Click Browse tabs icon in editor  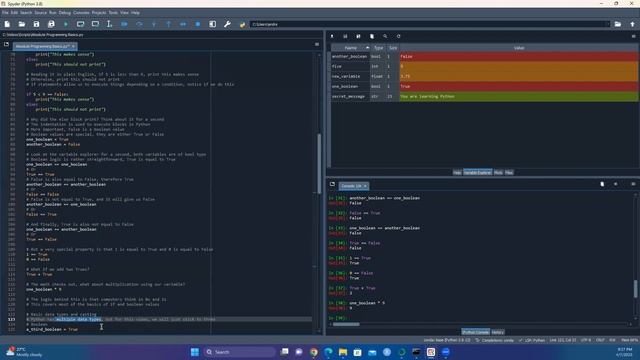6,44
